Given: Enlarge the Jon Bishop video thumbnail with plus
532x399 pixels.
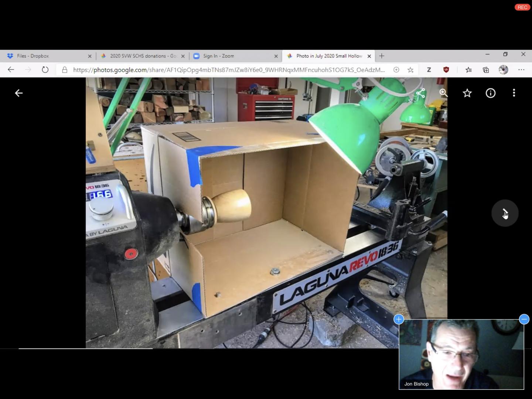Looking at the screenshot, I should point(399,319).
